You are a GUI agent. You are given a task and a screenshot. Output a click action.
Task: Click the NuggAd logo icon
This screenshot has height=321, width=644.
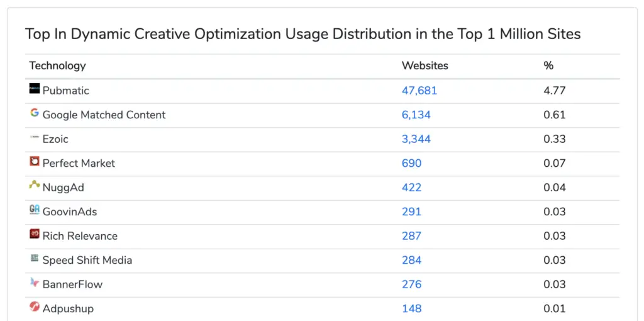coord(35,186)
